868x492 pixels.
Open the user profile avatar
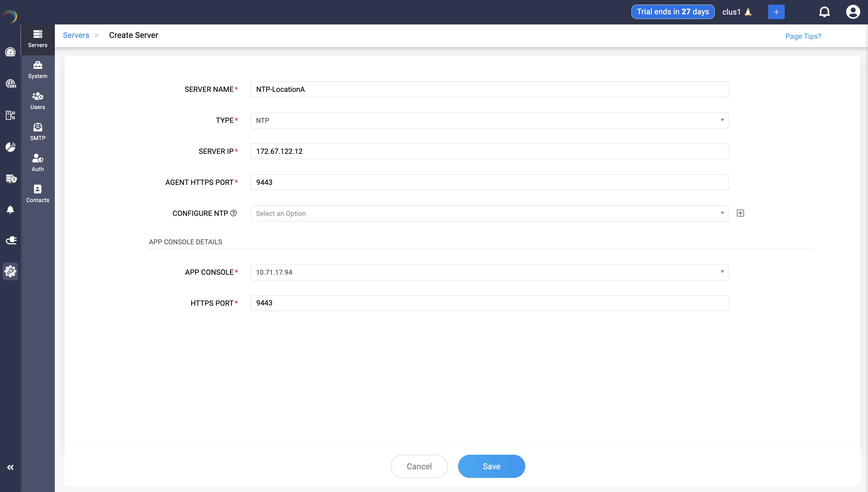(853, 11)
